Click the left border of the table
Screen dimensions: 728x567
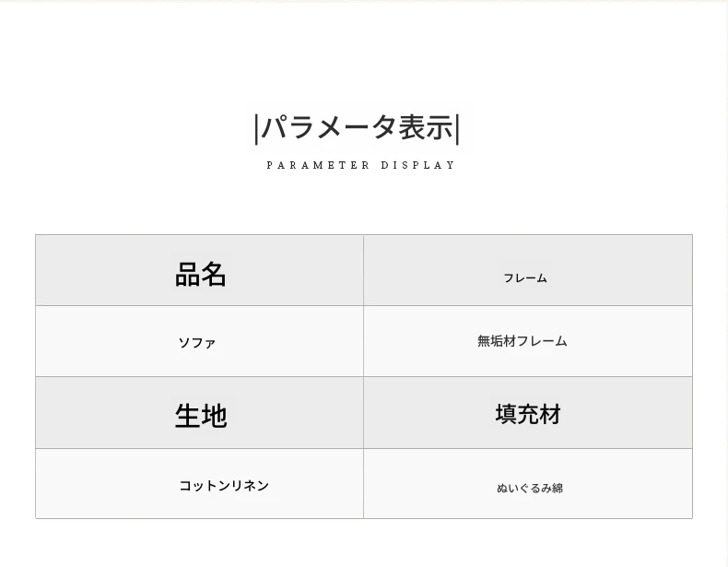pyautogui.click(x=36, y=376)
